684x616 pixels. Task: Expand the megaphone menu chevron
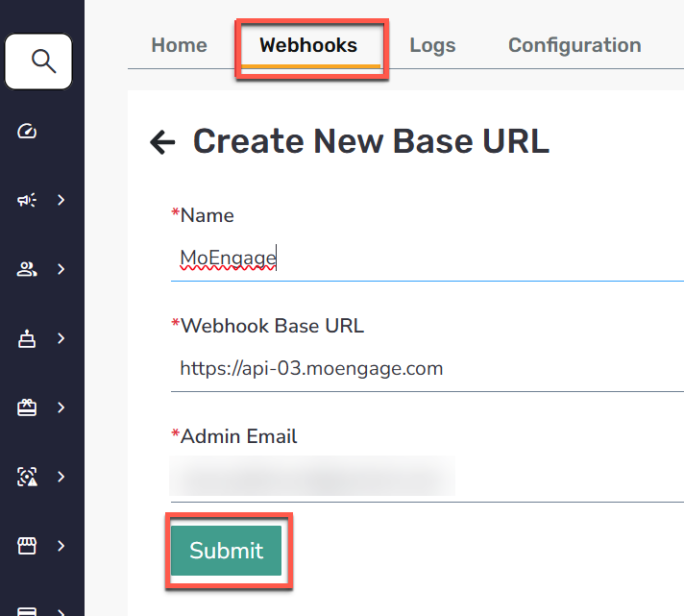(x=61, y=200)
